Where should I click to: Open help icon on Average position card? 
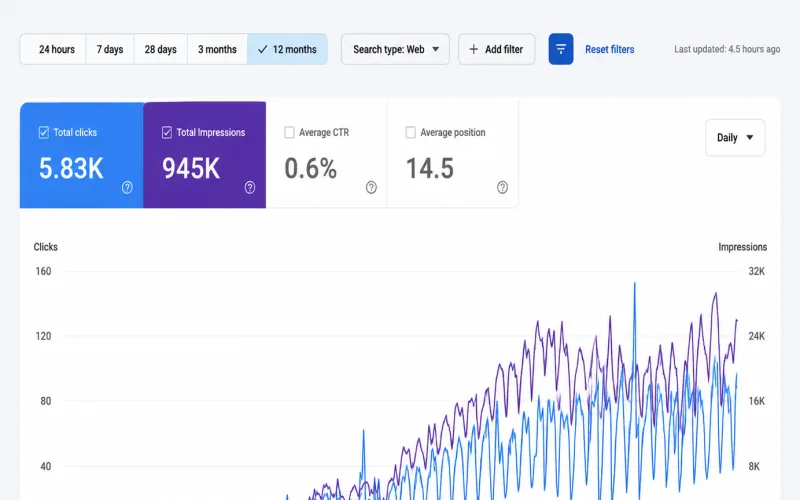pos(503,187)
